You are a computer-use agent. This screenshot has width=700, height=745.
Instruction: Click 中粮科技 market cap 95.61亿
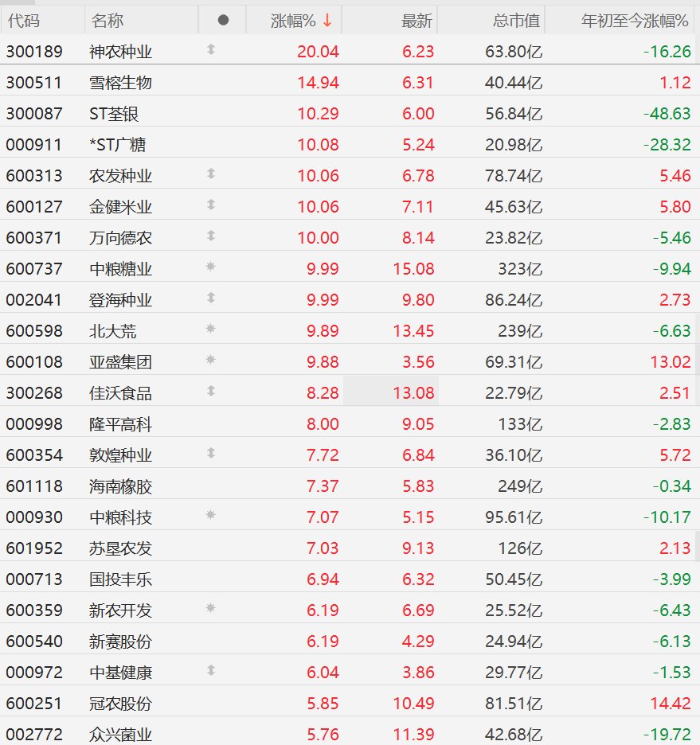[514, 517]
